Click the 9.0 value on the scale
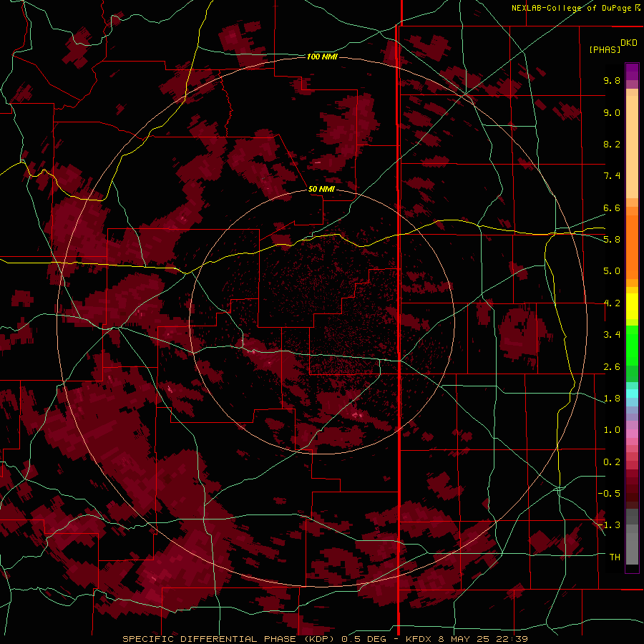 (x=612, y=112)
